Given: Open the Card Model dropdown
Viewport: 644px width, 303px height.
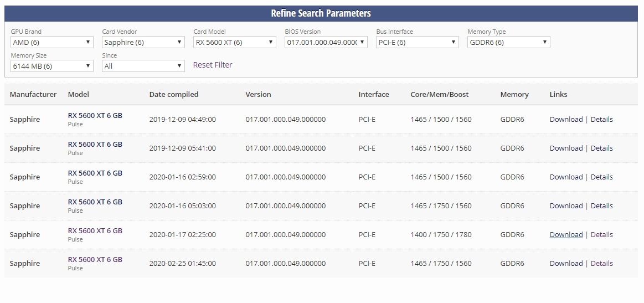Looking at the screenshot, I should click(x=235, y=42).
